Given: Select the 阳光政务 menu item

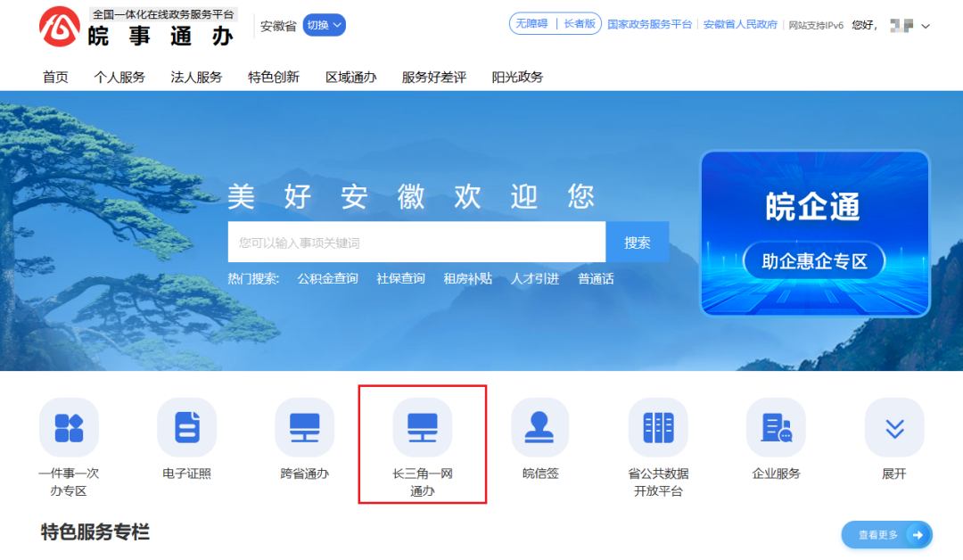Looking at the screenshot, I should (517, 77).
